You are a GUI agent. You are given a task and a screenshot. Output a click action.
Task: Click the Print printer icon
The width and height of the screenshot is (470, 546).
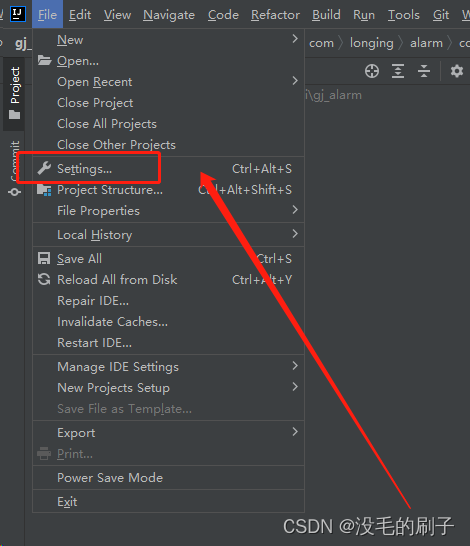click(x=44, y=453)
